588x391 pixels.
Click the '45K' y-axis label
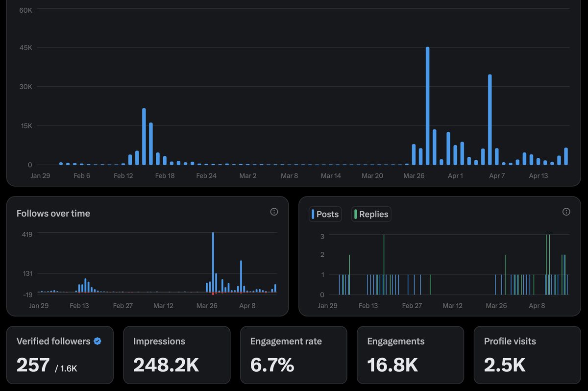(x=26, y=48)
